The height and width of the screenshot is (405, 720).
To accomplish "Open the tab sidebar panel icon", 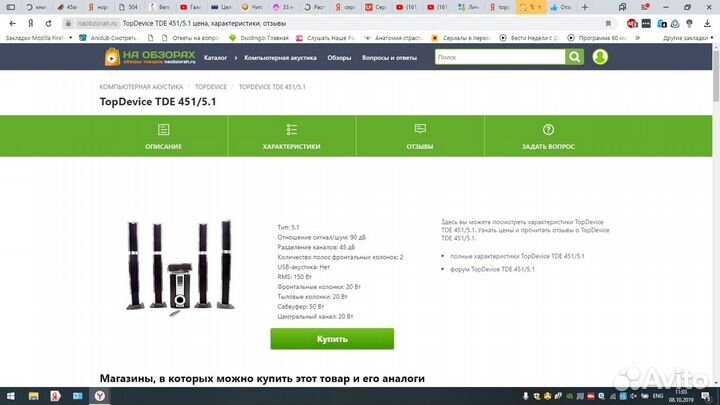I will 11,7.
